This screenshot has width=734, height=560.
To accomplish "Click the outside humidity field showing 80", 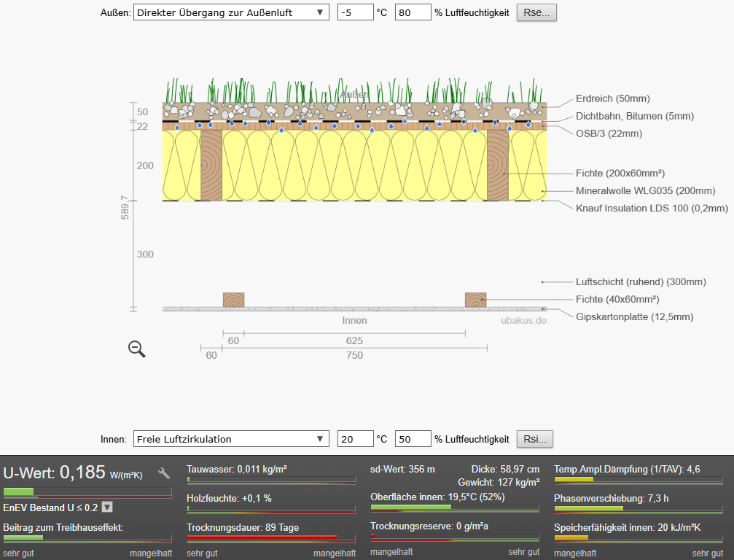I will (x=412, y=13).
